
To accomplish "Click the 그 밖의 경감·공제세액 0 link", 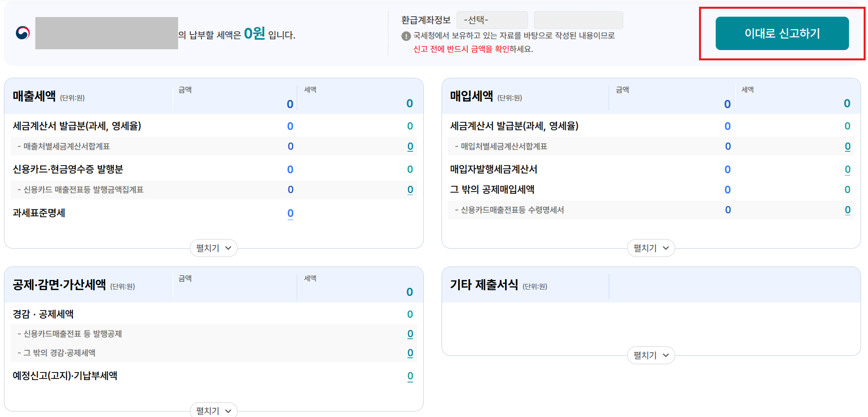I will coord(410,353).
